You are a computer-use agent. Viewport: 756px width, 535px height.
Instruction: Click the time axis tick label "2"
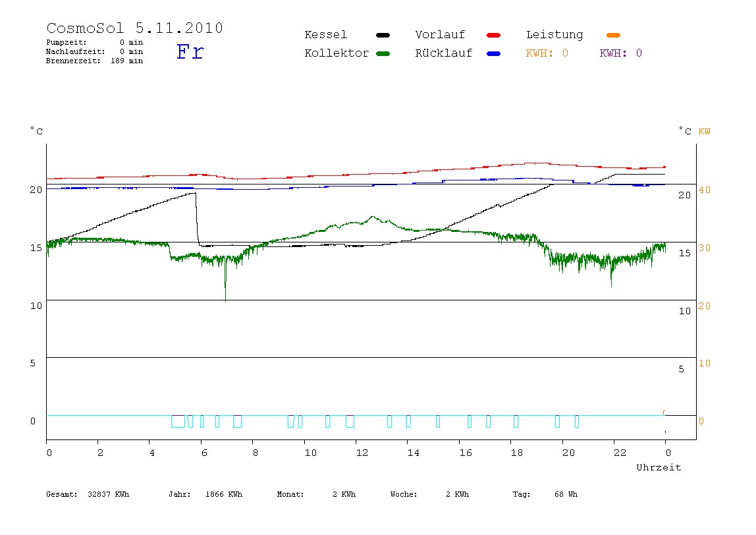pos(100,453)
